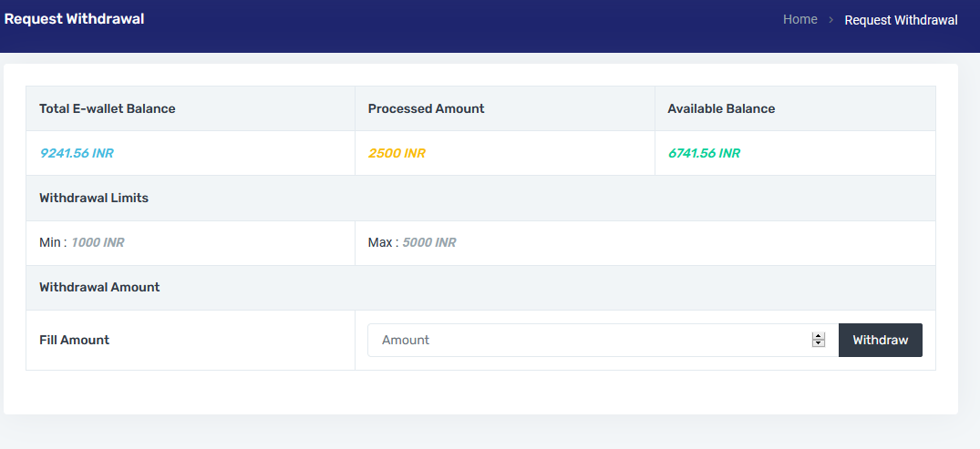
Task: Decrease amount with the down spinner arrow
Action: (818, 343)
